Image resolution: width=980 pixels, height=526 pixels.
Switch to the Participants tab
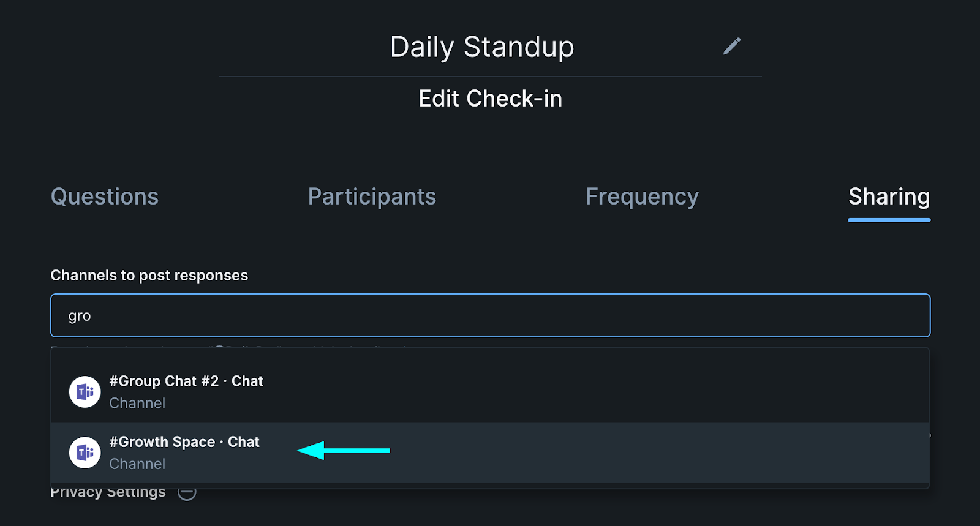372,197
